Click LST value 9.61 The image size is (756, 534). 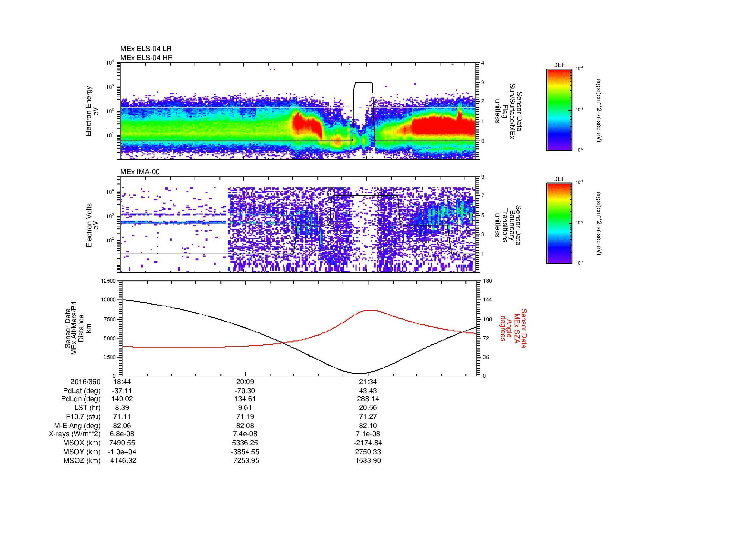coord(245,408)
